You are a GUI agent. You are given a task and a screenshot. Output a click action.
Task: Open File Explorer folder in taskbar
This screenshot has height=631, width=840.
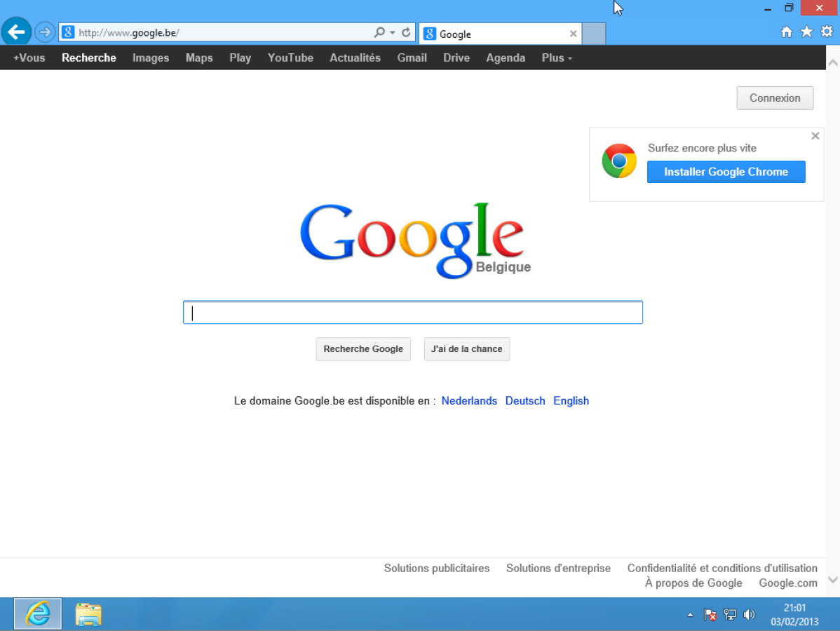(x=88, y=614)
